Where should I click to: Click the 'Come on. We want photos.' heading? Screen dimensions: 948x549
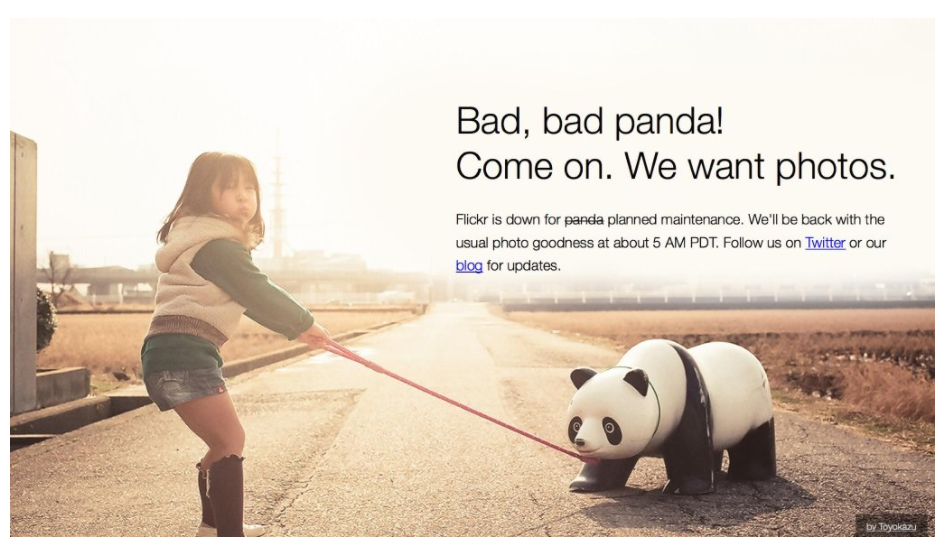(x=675, y=166)
